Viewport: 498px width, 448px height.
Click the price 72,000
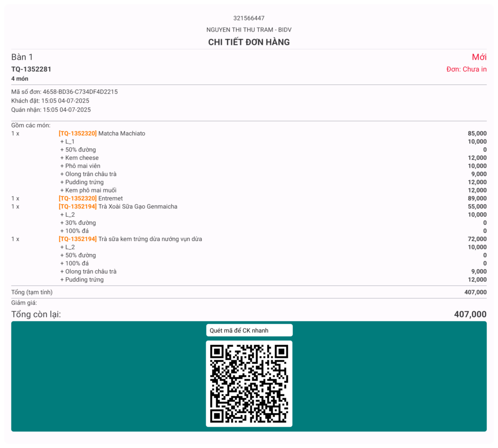(x=477, y=239)
